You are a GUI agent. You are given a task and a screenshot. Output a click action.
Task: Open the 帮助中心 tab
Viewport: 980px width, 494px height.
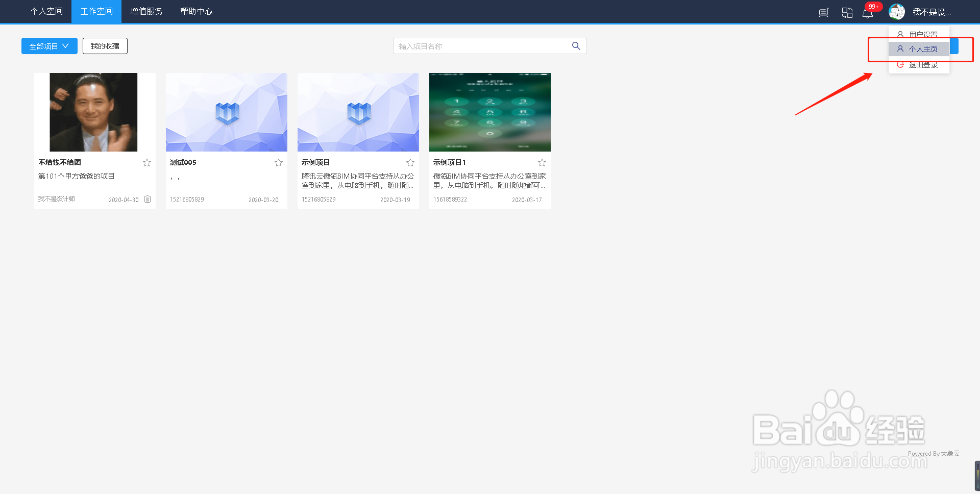pyautogui.click(x=196, y=11)
